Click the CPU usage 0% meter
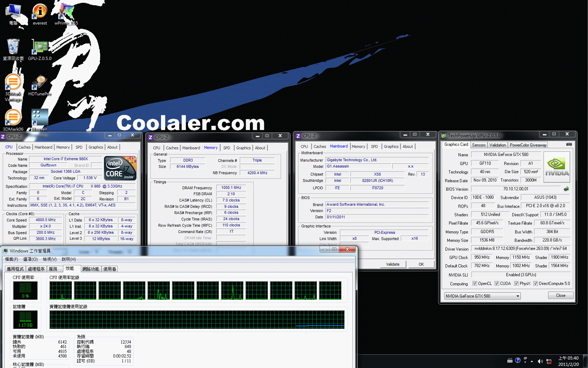588x368 pixels. coord(25,290)
